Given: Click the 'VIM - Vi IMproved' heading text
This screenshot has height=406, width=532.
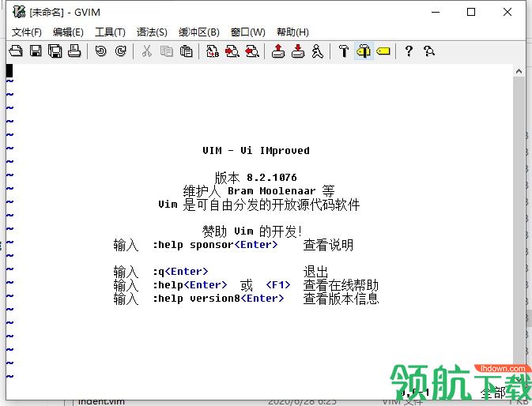Looking at the screenshot, I should tap(256, 150).
